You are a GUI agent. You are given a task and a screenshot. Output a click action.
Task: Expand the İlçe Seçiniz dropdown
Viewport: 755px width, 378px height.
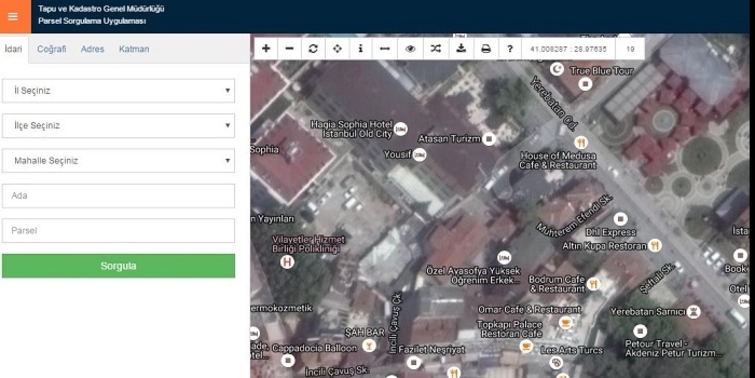118,126
